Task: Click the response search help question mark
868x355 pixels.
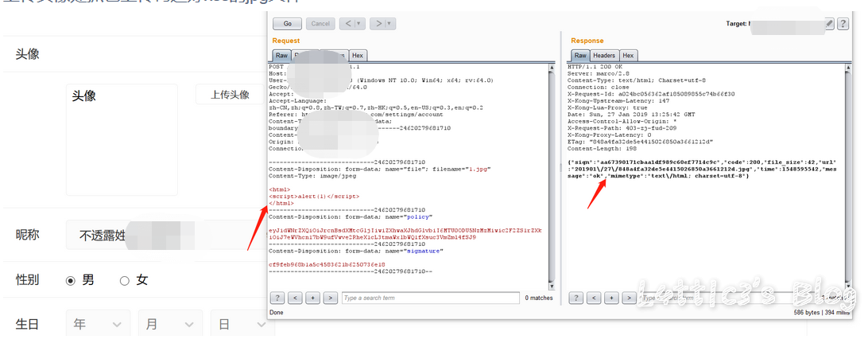Action: click(x=576, y=298)
